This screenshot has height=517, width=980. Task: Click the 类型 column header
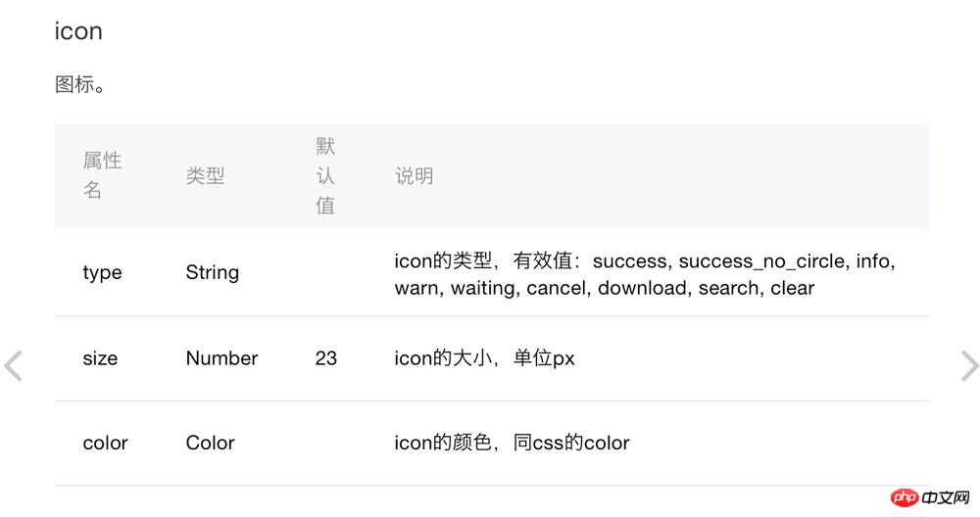point(205,176)
